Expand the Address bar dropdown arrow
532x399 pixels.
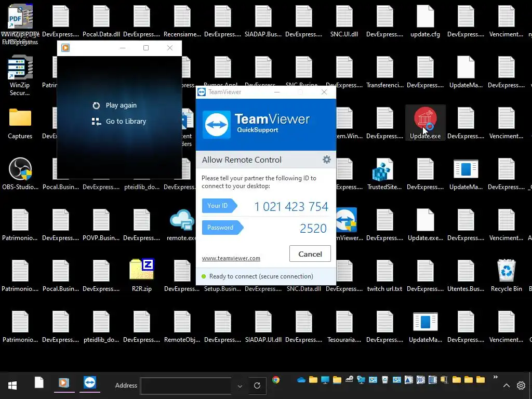pyautogui.click(x=240, y=386)
